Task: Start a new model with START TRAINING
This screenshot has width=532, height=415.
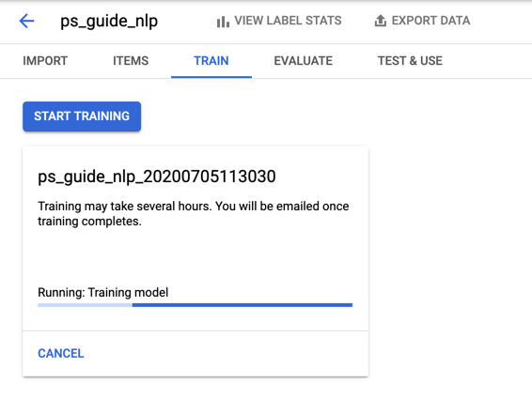Action: click(x=82, y=116)
